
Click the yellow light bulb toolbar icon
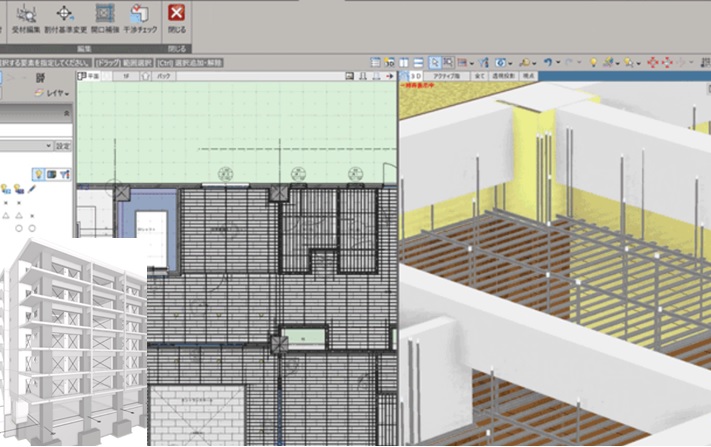[x=593, y=62]
